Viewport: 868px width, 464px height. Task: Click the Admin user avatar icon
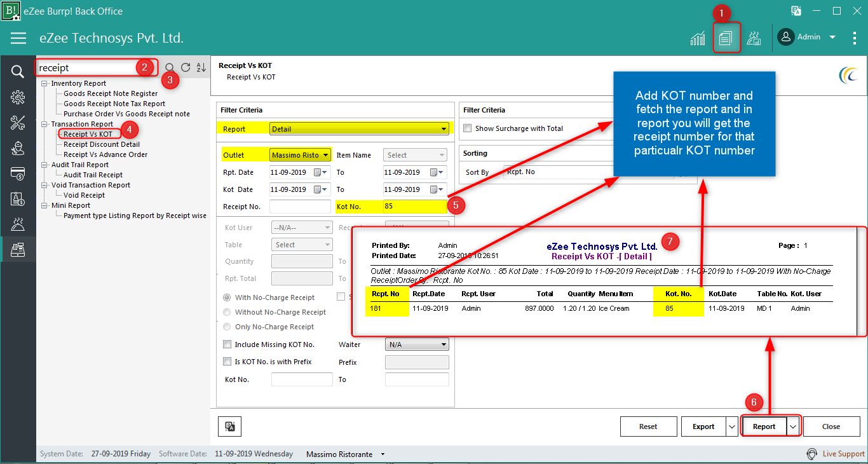[786, 38]
